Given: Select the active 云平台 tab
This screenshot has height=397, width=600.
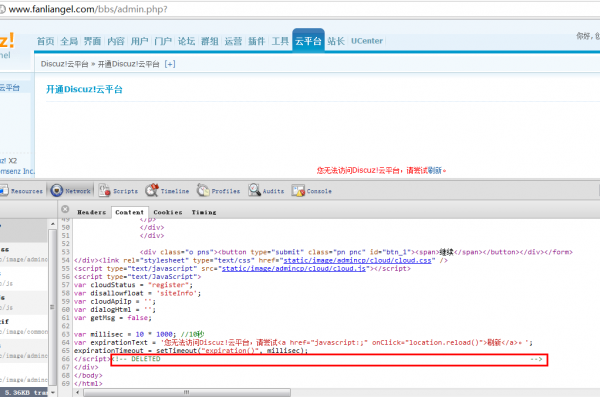Looking at the screenshot, I should (308, 40).
